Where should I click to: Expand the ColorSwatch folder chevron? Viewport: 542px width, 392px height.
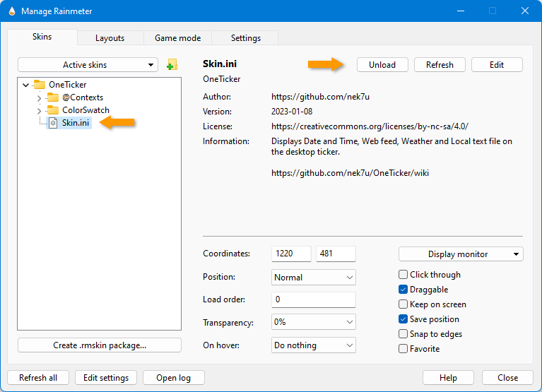pyautogui.click(x=39, y=111)
